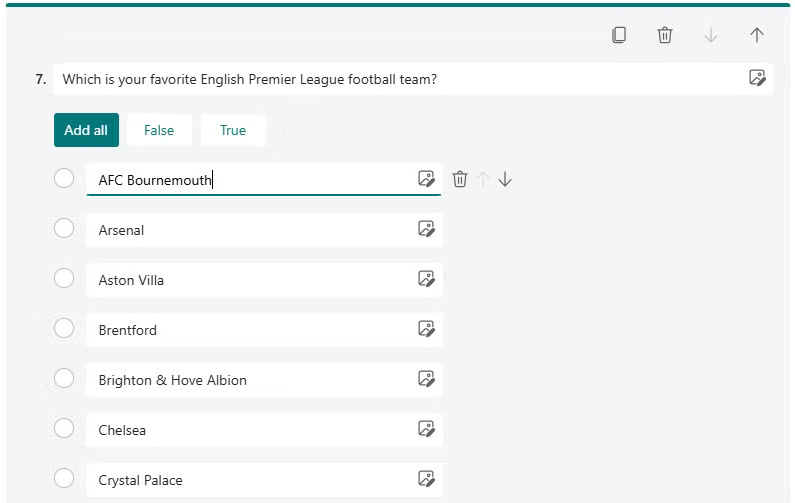The height and width of the screenshot is (503, 795).
Task: Delete the AFC Bournemouth option
Action: [x=460, y=179]
